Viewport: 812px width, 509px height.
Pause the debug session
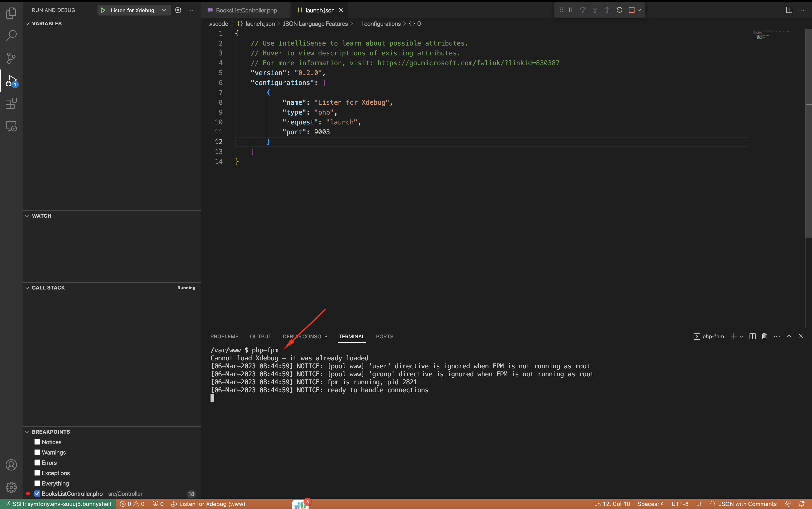(570, 10)
